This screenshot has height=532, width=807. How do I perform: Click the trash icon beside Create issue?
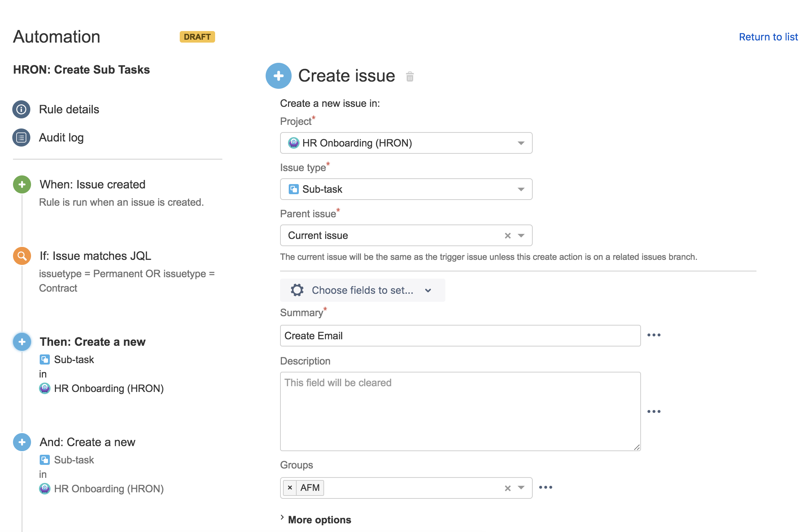(410, 77)
